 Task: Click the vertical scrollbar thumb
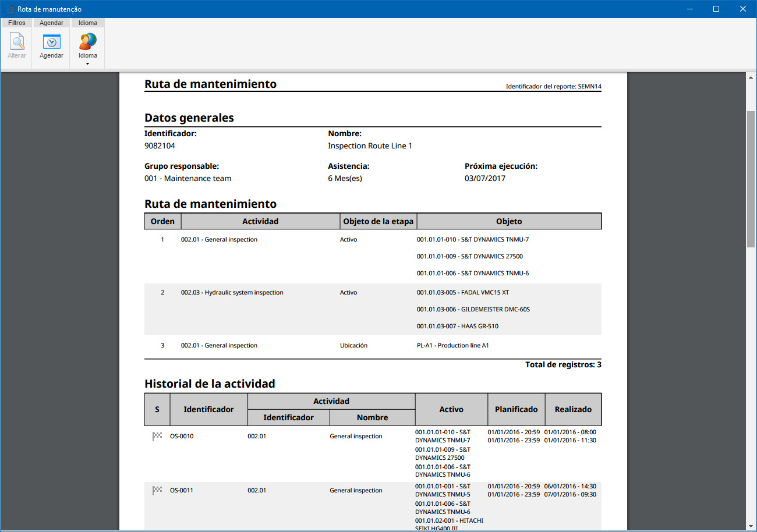point(751,179)
